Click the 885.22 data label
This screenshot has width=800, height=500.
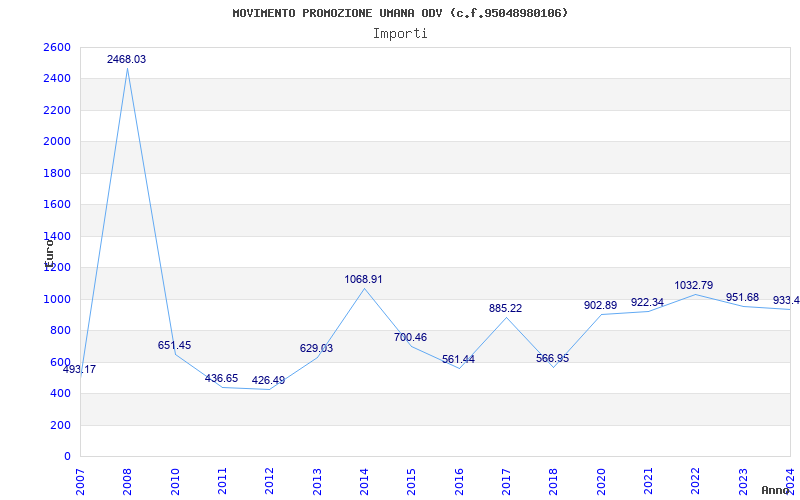pyautogui.click(x=505, y=309)
